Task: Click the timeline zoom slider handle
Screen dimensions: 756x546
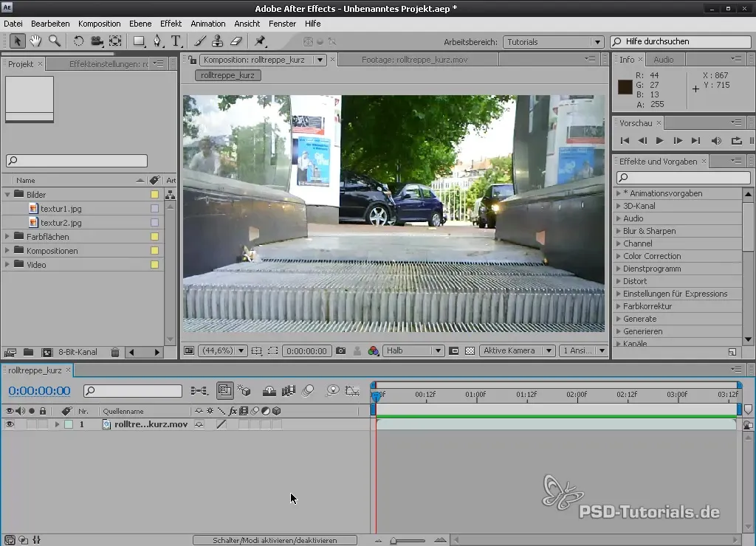Action: (394, 541)
